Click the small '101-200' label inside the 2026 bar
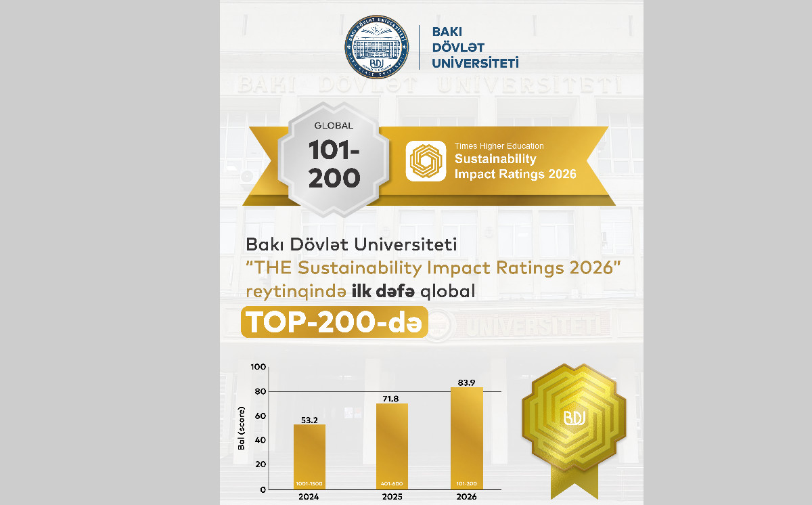812x505 pixels. 467,484
